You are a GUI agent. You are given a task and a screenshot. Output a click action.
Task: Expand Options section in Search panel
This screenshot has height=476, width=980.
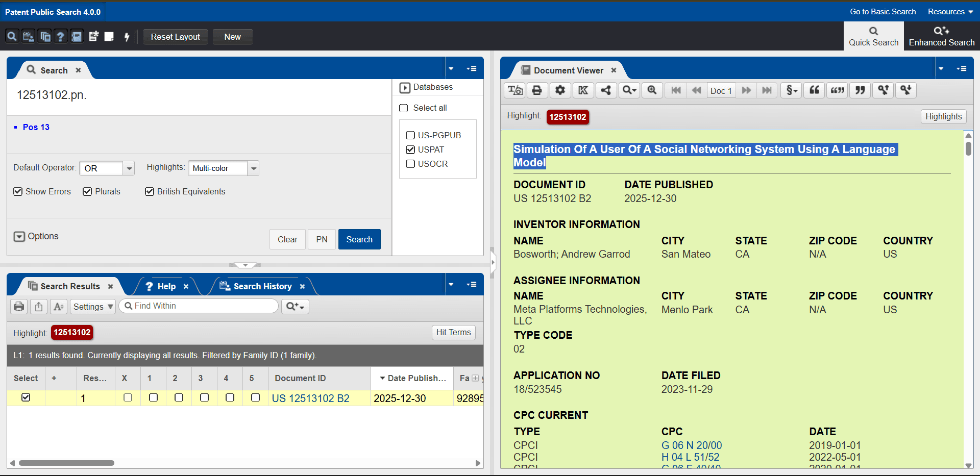coord(19,237)
